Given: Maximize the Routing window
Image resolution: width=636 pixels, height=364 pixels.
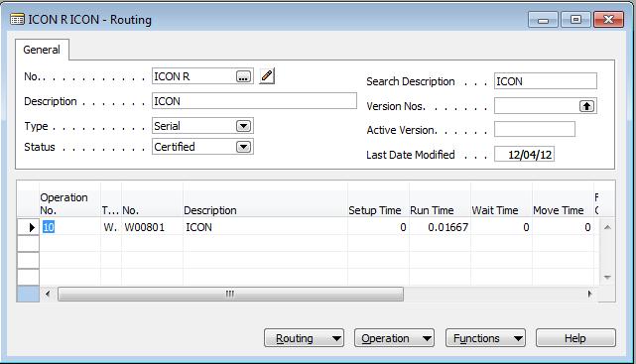Looking at the screenshot, I should (575, 20).
